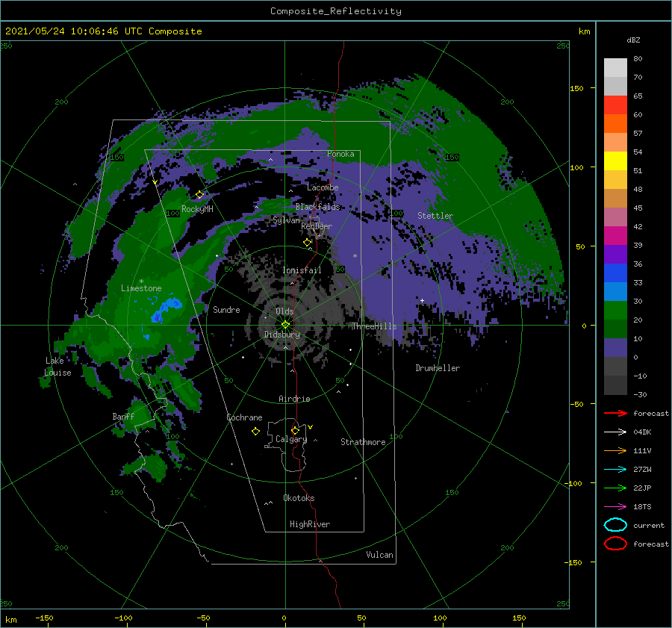Pick the bright yellow 51-54 dBZ swatch
672x628 pixels.
[x=615, y=161]
